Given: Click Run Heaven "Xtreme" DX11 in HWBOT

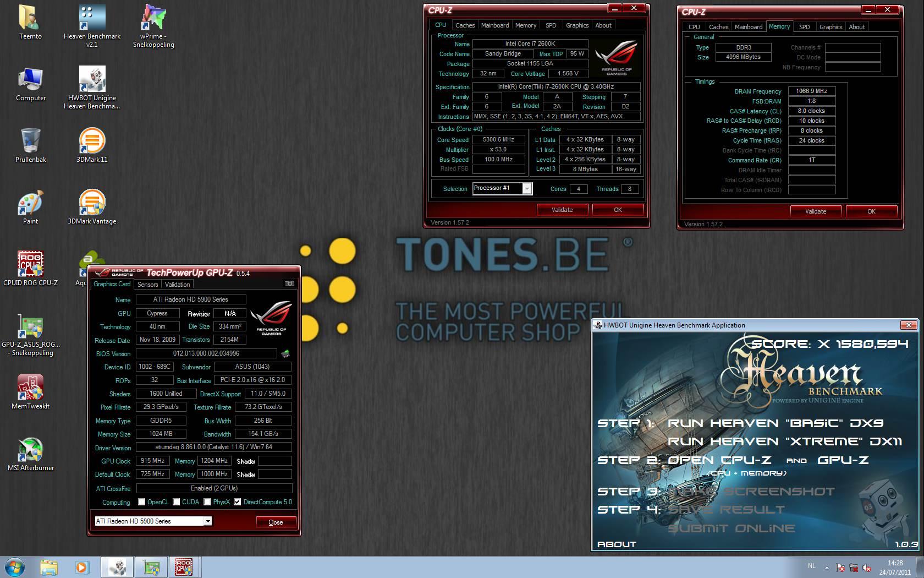Looking at the screenshot, I should pos(784,441).
